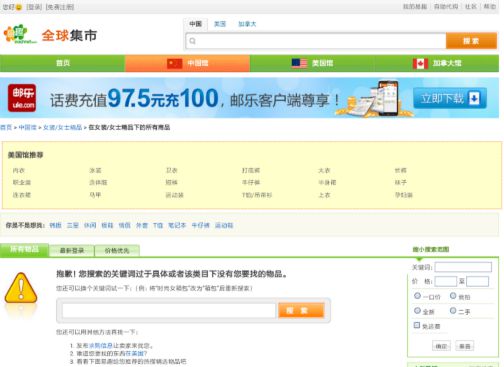Open the 价格优先 sorting tab
504x367 pixels.
(117, 250)
